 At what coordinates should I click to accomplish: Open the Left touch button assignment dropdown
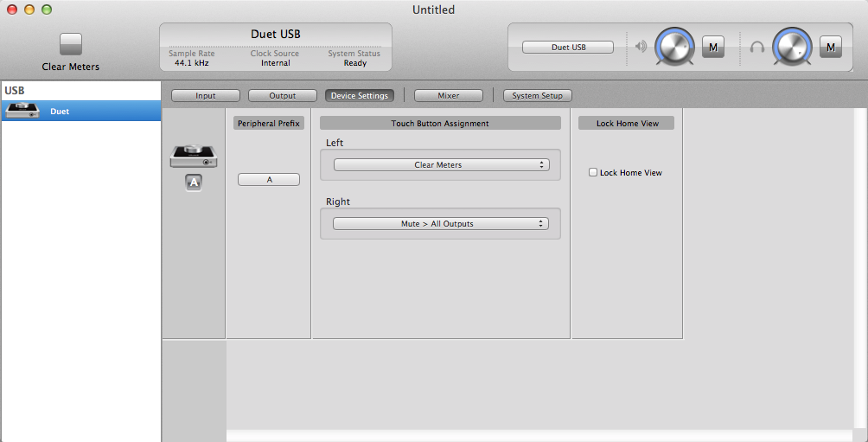click(441, 164)
